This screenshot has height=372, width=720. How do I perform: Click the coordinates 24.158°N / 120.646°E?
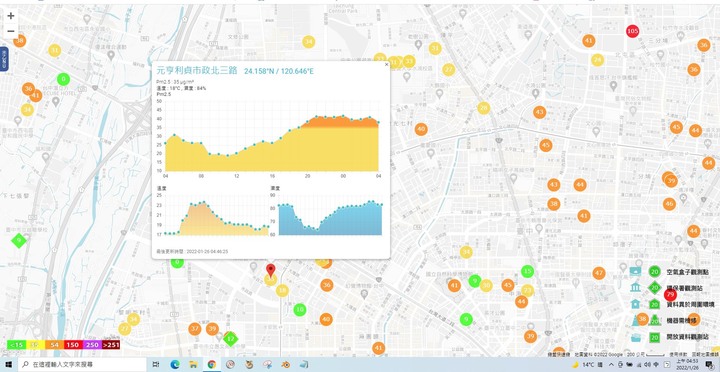pyautogui.click(x=279, y=71)
